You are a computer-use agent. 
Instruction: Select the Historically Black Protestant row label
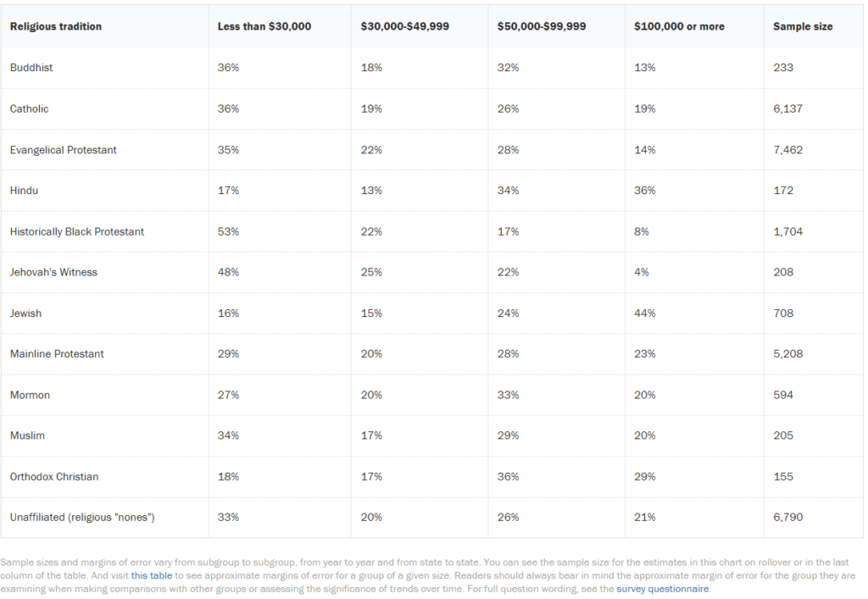[x=77, y=231]
